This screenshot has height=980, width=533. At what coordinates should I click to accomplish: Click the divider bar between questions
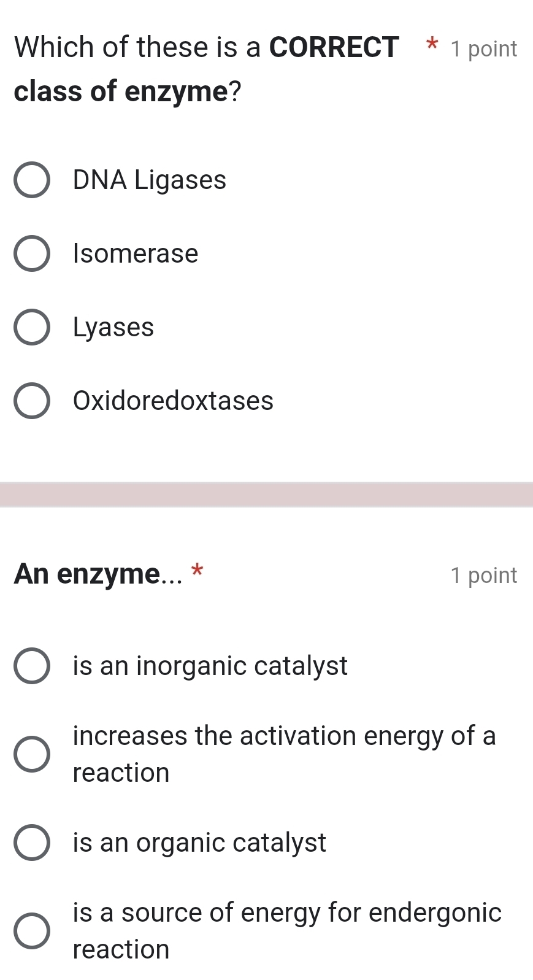pos(266,492)
